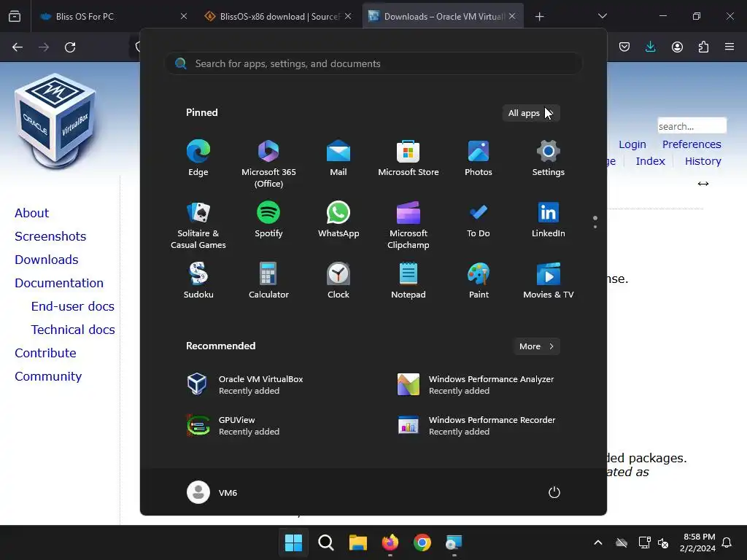This screenshot has height=560, width=747.
Task: Switch to BlissOS-x86 download SourceForge tab
Action: click(x=278, y=16)
